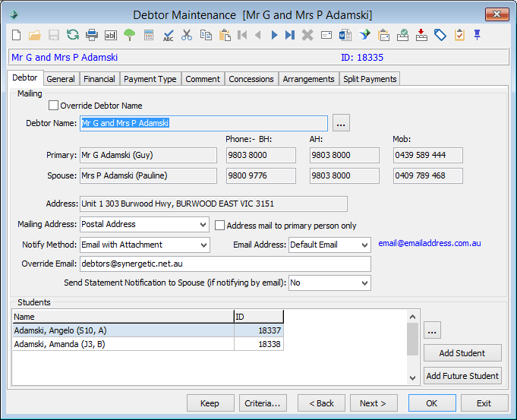This screenshot has width=517, height=420.
Task: Select student row Adamski, Amanda (J3, B)
Action: pyautogui.click(x=148, y=344)
